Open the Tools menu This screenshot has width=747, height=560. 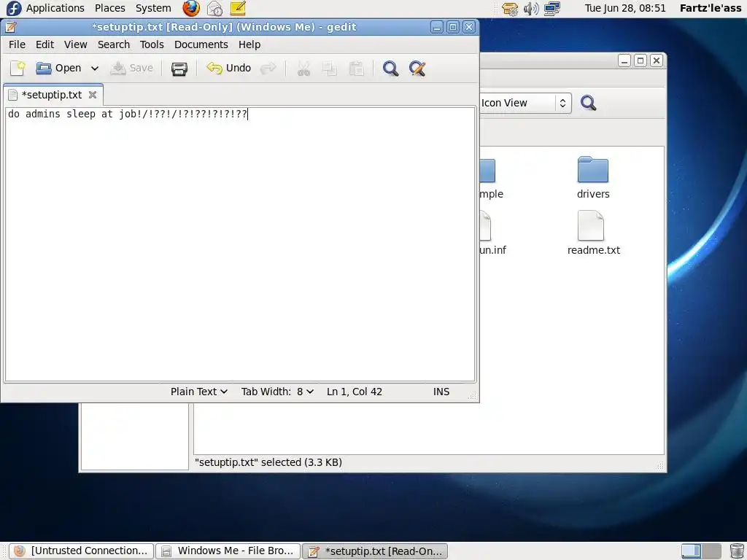152,44
